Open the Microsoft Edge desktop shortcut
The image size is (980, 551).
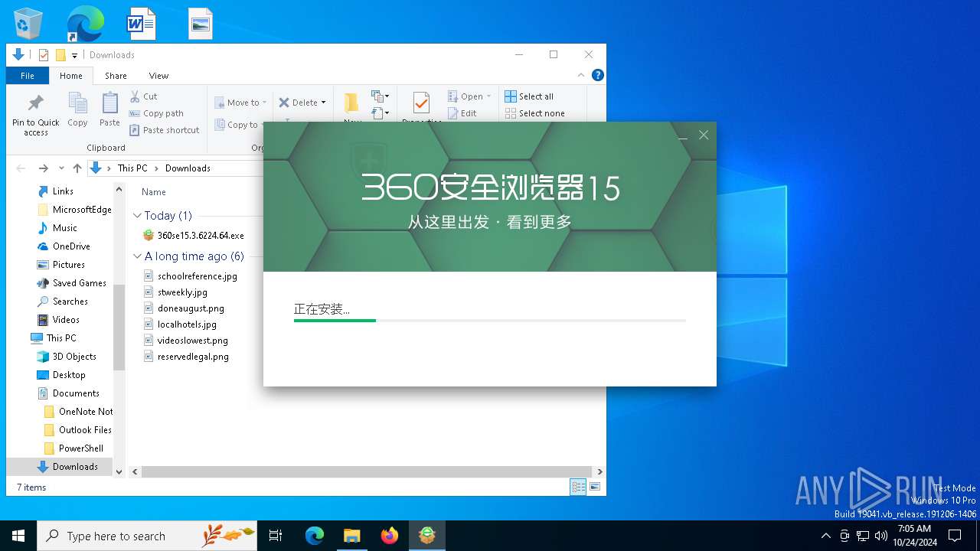[x=85, y=23]
